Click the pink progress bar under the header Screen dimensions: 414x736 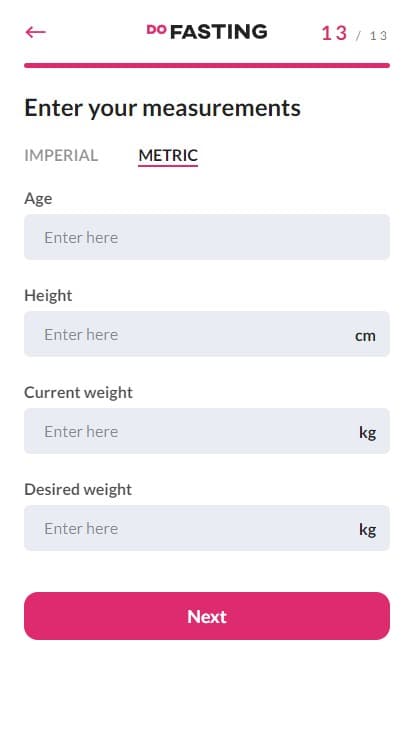(207, 65)
